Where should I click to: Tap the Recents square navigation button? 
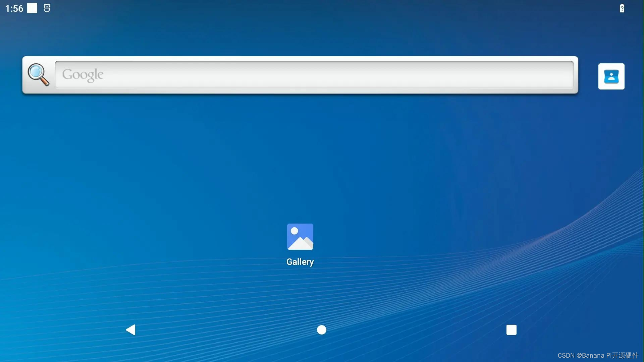[x=511, y=330]
